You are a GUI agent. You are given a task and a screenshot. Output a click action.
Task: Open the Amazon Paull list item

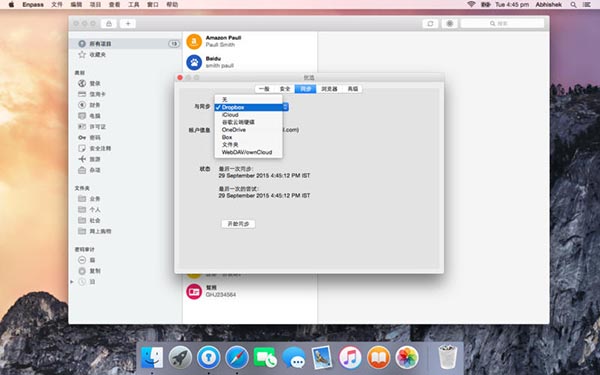pos(250,41)
